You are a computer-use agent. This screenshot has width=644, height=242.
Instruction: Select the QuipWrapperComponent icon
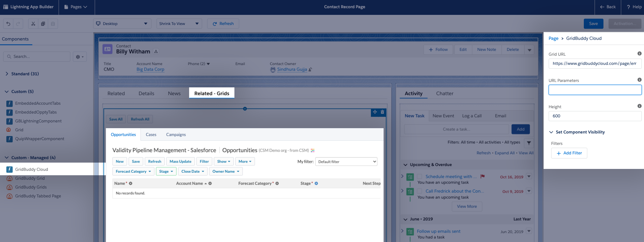10,139
